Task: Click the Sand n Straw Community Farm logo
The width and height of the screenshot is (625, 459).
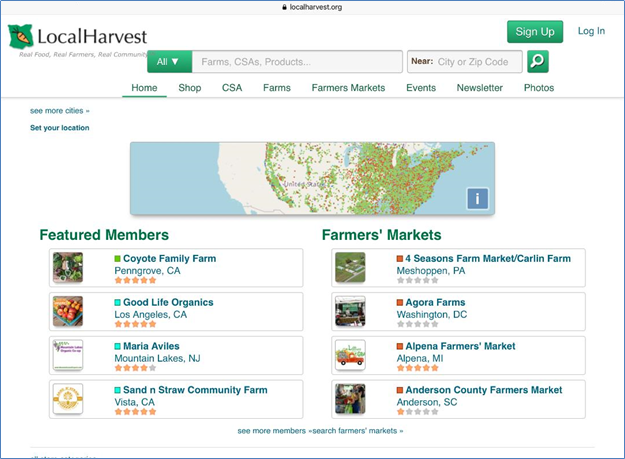Action: (68, 399)
